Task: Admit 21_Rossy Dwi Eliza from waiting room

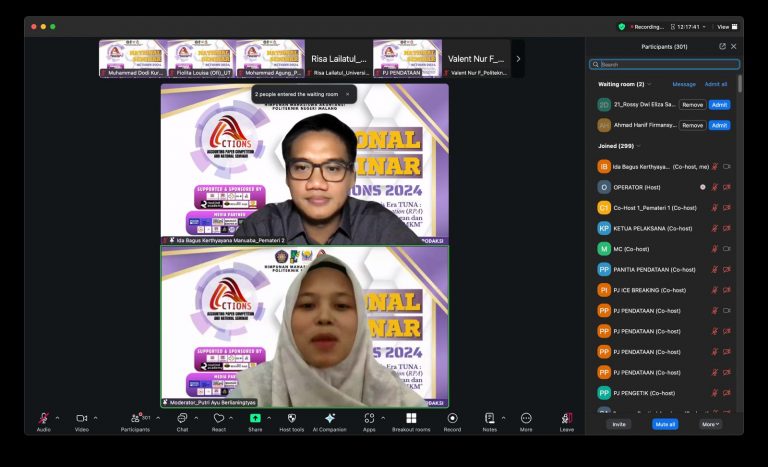Action: (719, 105)
